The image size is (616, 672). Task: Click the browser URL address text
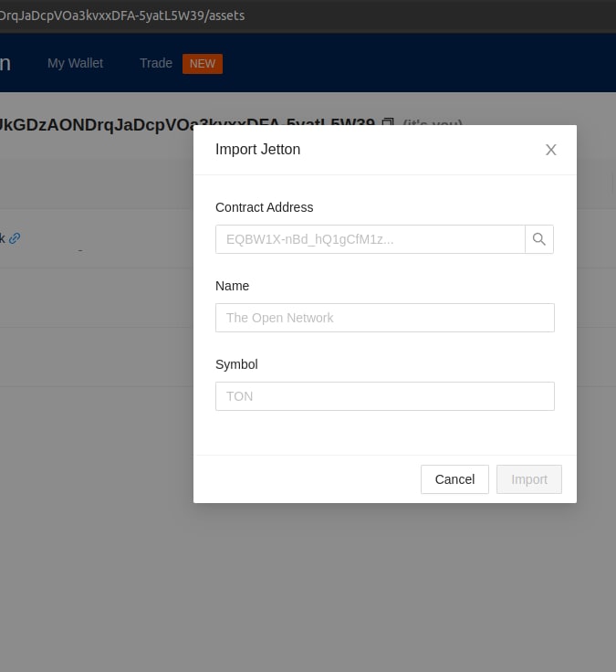(122, 16)
